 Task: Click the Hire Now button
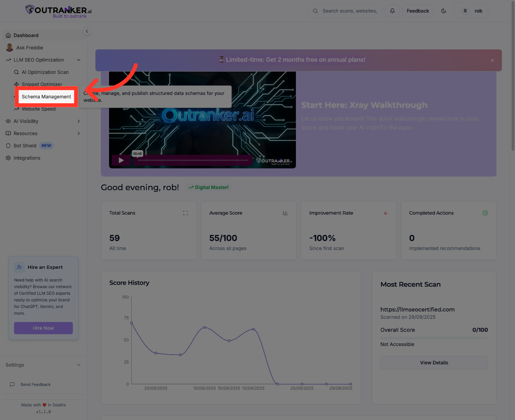(43, 328)
